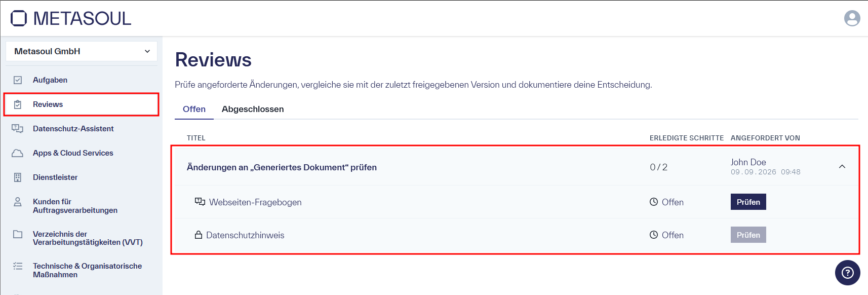Select Reviews in the sidebar
868x295 pixels.
click(x=81, y=104)
